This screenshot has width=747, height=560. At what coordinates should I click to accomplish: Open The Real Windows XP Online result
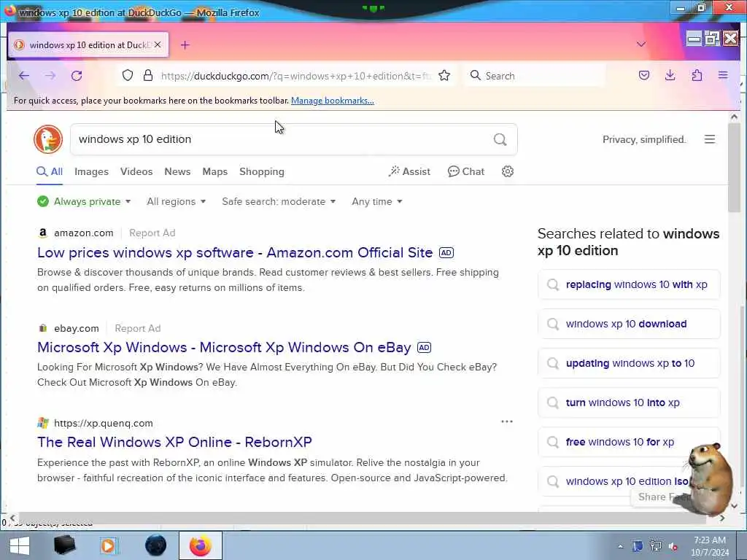[x=174, y=442]
